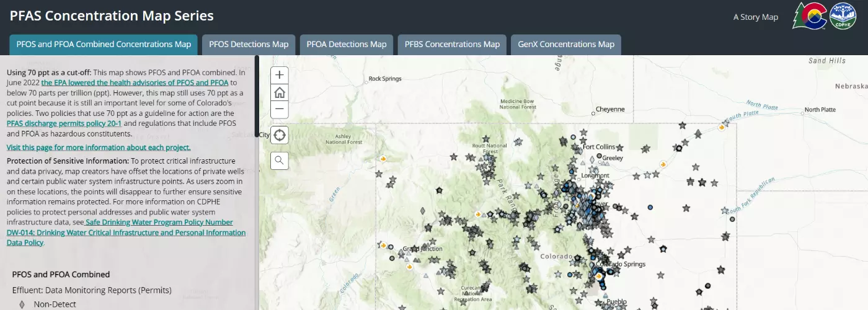The height and width of the screenshot is (310, 868).
Task: Click the Pueblo map label
Action: pos(616,302)
